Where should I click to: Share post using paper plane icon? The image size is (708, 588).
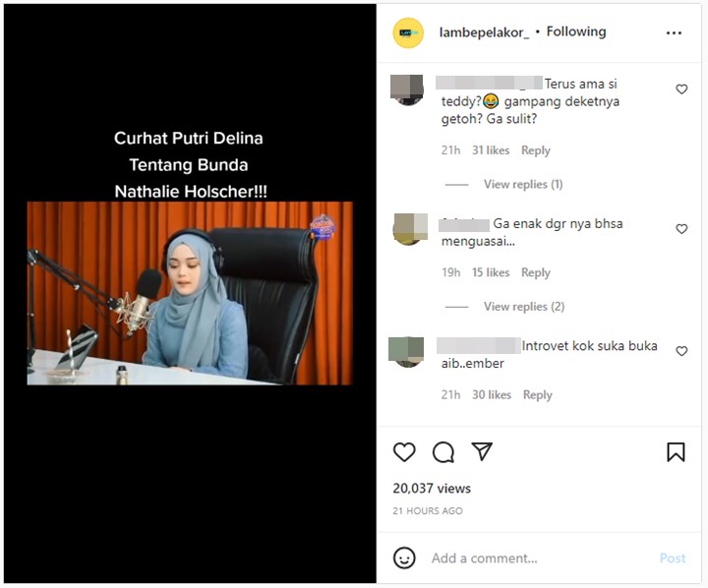[481, 451]
